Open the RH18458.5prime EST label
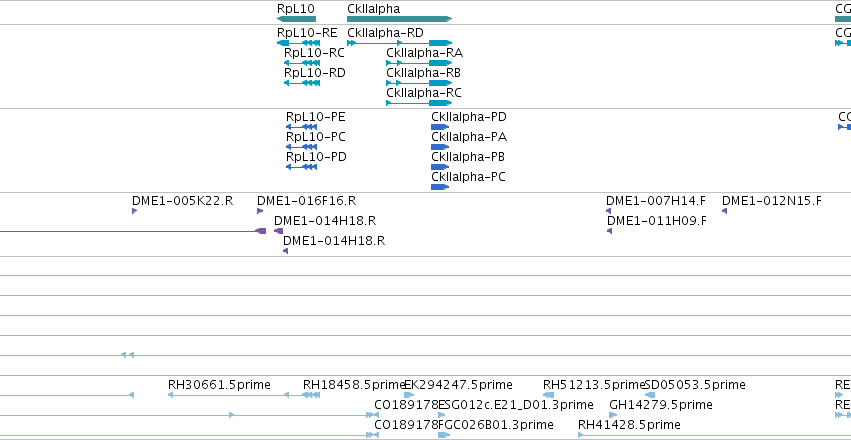Viewport: 851px width, 440px height. [x=354, y=385]
